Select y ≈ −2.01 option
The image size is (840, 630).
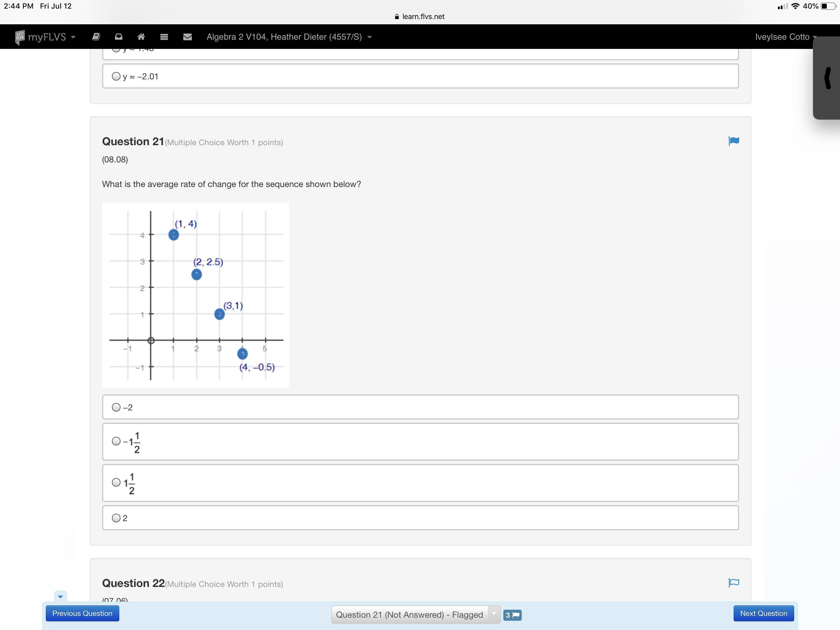(x=116, y=76)
